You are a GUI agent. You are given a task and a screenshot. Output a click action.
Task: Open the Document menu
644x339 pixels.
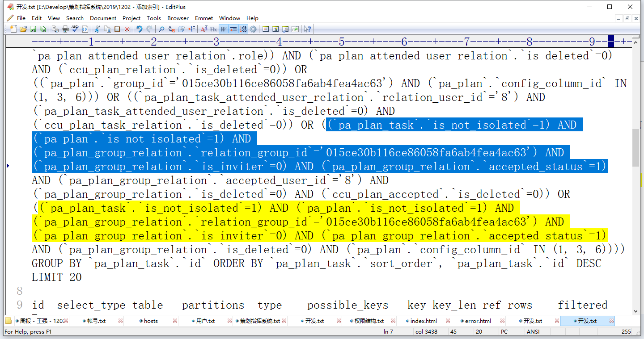103,18
